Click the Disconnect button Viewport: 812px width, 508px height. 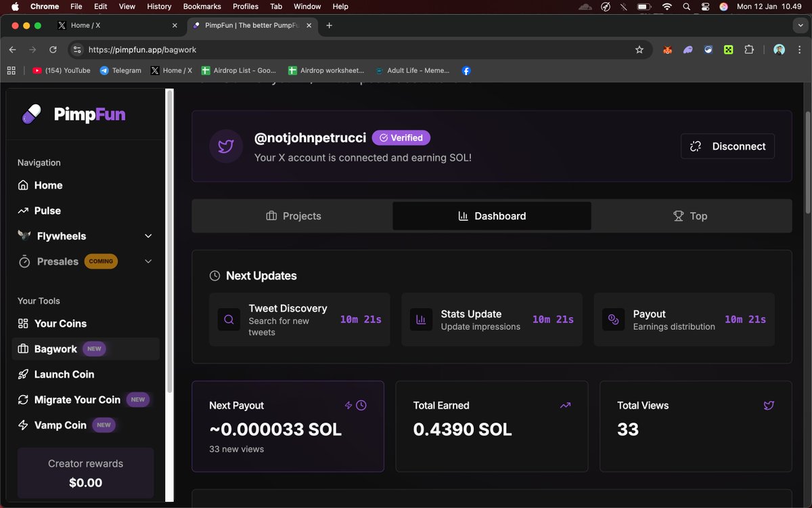tap(727, 146)
